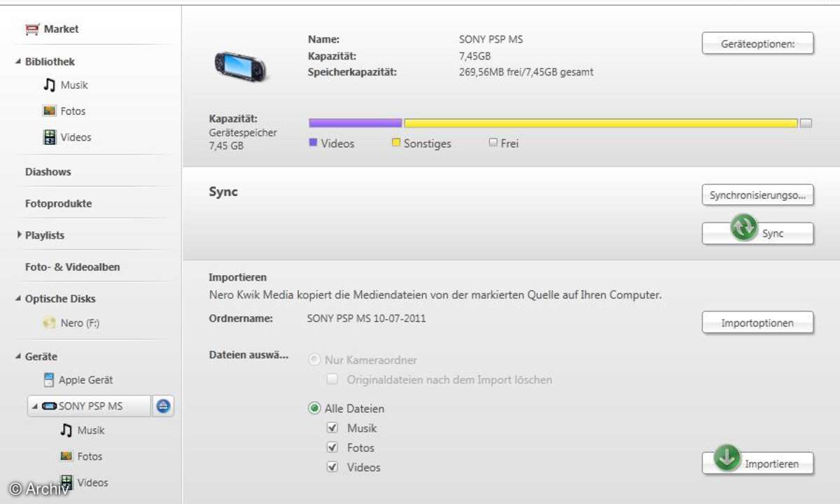
Task: Click the green download arrow icon
Action: [x=727, y=458]
